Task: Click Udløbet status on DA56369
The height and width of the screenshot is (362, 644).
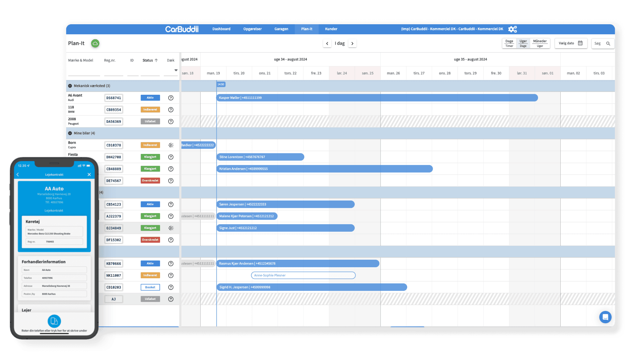Action: point(150,122)
